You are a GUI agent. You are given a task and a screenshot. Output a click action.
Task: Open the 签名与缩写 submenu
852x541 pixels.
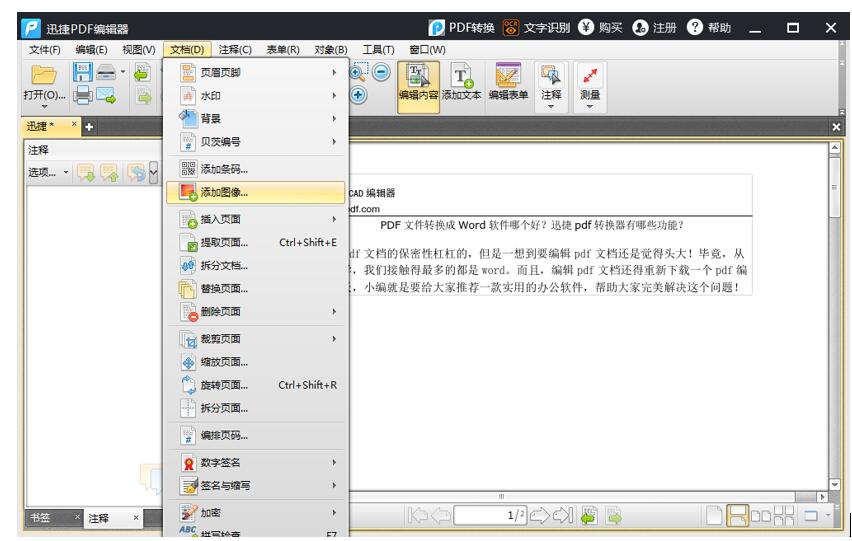click(x=255, y=485)
